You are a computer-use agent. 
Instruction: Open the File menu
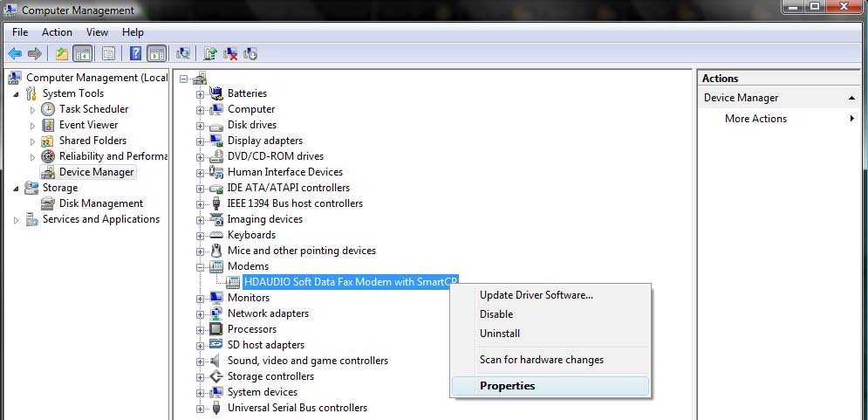pos(20,32)
